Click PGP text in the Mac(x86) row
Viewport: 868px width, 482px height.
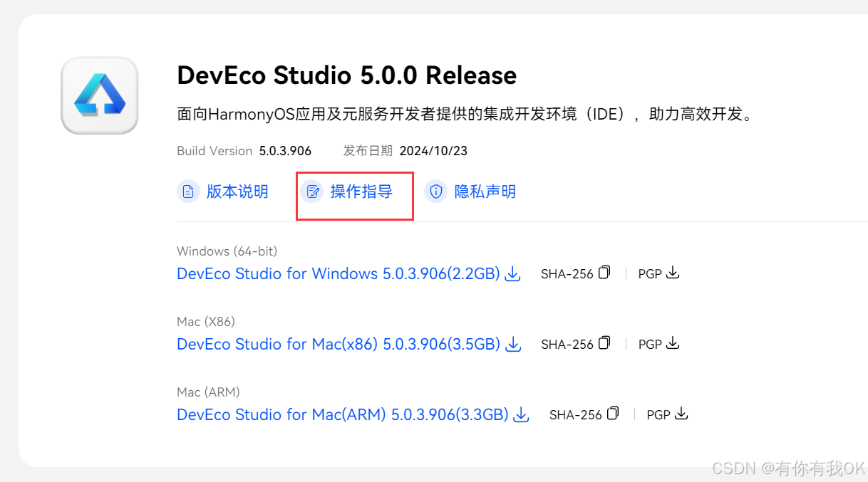pyautogui.click(x=650, y=345)
